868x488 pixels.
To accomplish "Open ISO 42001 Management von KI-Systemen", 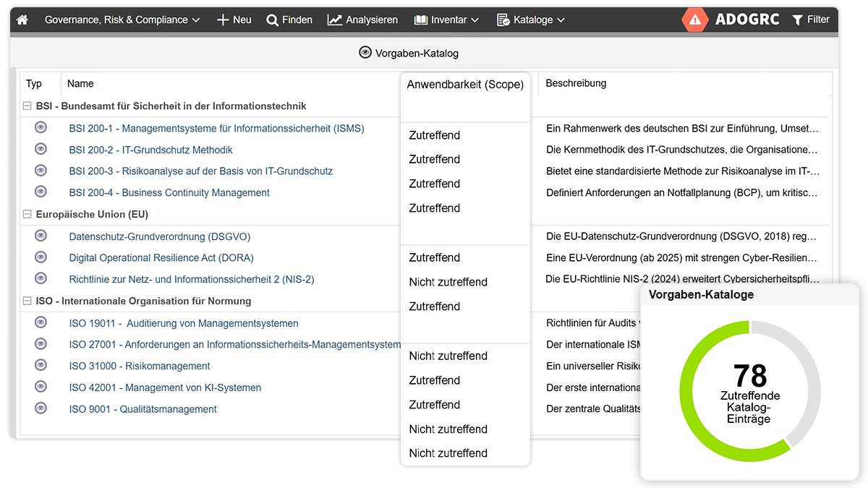I will (165, 388).
